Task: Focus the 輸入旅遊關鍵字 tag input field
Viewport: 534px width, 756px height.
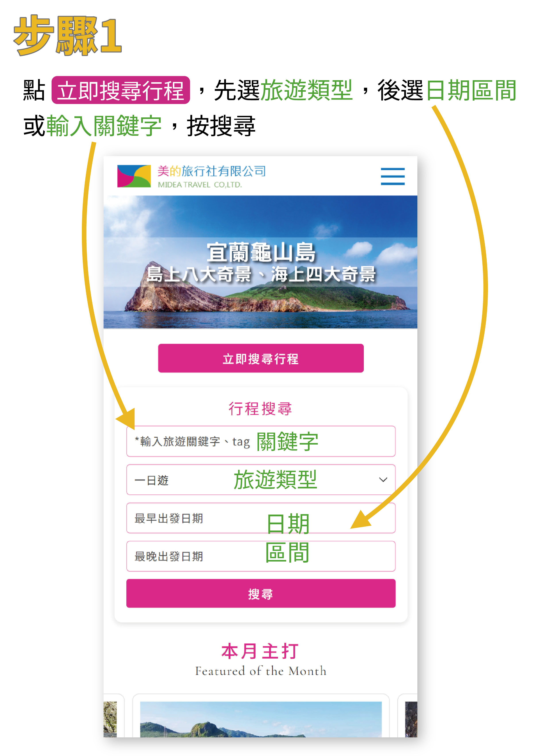Action: [261, 441]
